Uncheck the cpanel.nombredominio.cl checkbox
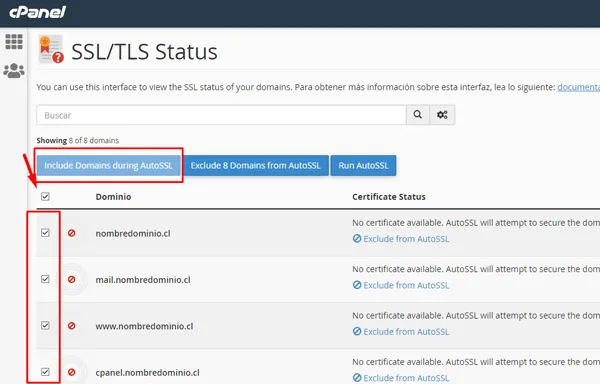Screen dimensions: 600x384 45,372
